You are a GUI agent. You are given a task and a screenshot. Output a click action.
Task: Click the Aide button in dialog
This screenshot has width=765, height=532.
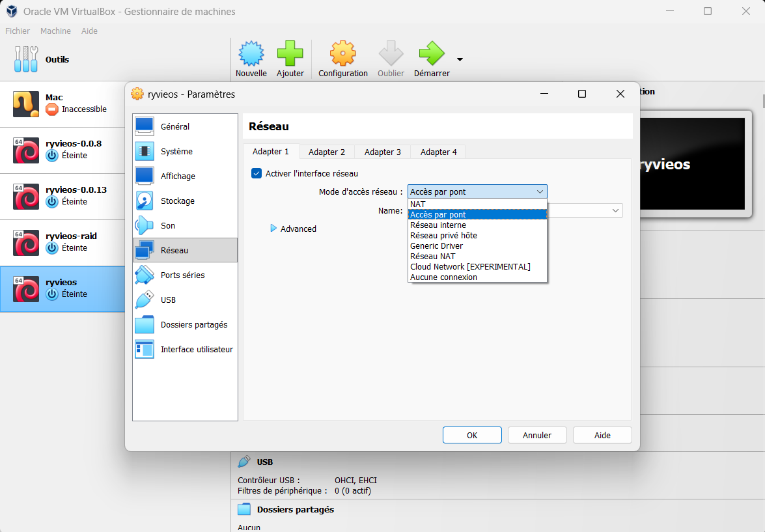pos(602,435)
